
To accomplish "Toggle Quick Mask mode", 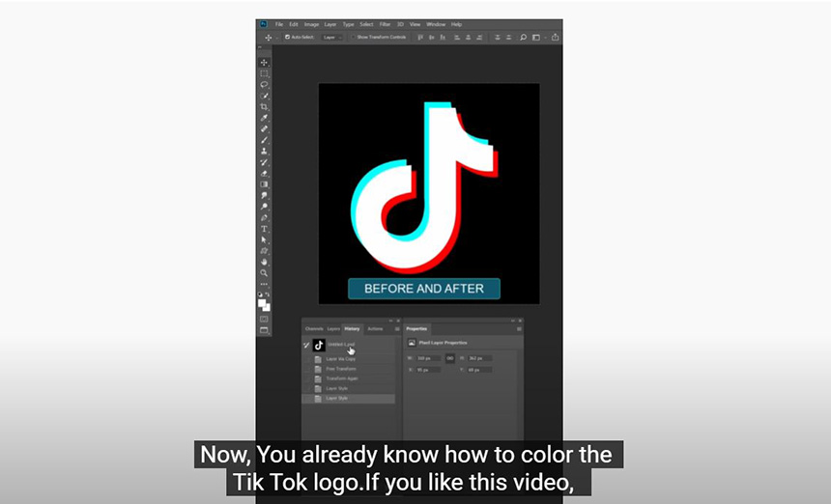I will [x=264, y=320].
